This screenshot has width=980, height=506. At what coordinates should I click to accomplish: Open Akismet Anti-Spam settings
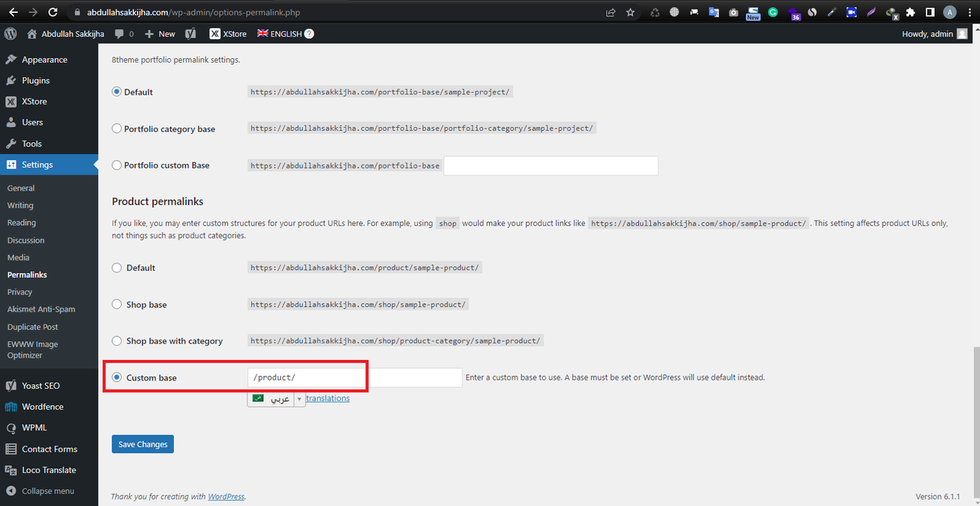click(41, 309)
